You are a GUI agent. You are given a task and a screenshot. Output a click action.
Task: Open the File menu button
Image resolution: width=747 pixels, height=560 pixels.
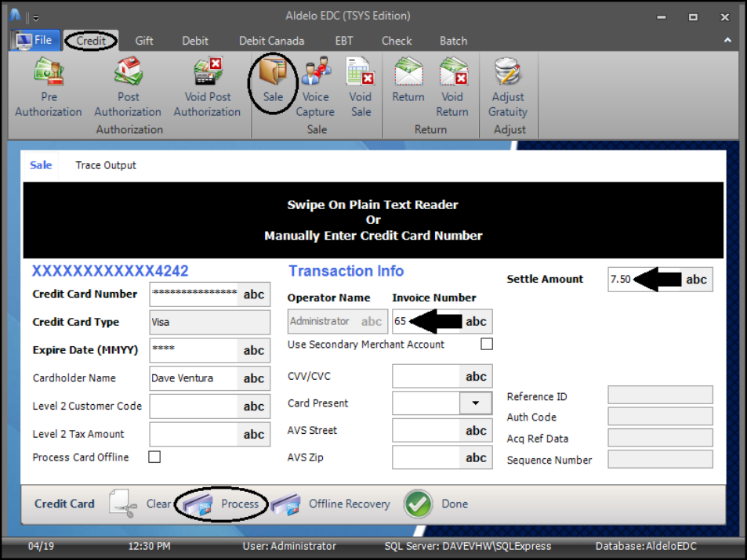tap(34, 40)
